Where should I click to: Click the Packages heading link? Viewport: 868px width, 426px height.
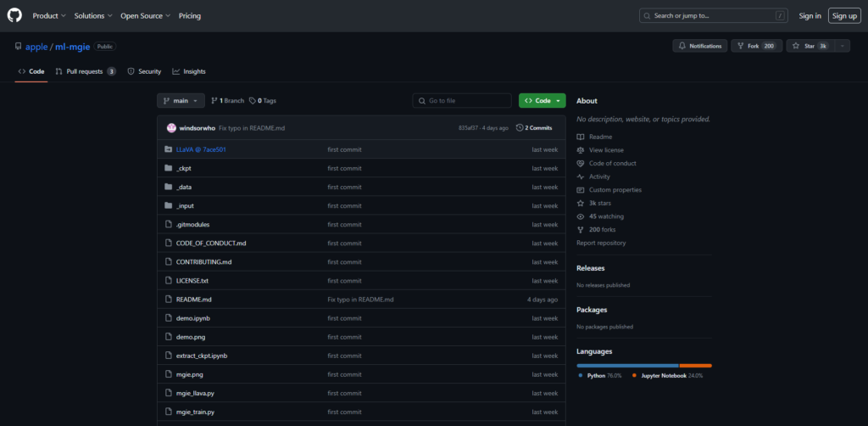tap(592, 310)
